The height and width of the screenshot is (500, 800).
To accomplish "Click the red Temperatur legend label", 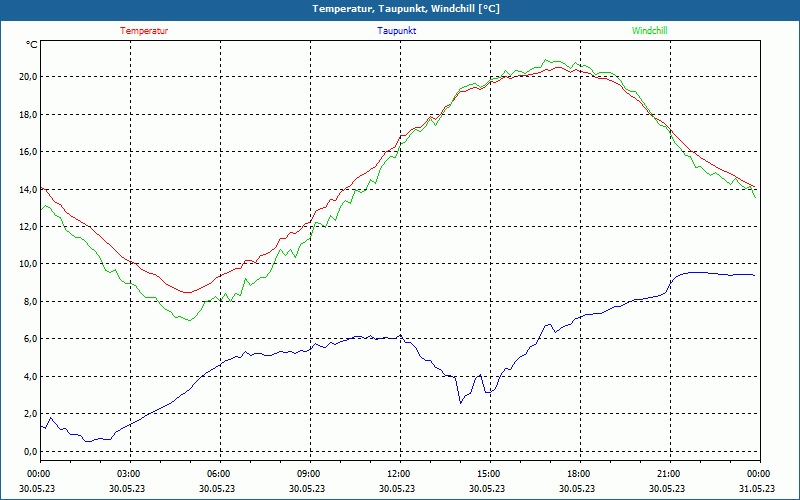I will click(x=144, y=31).
